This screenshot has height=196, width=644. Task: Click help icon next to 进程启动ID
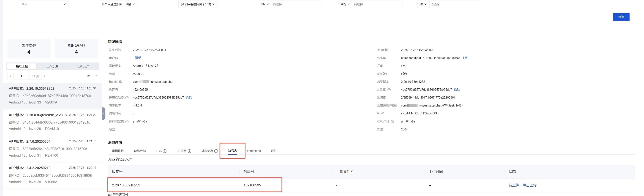[127, 98]
